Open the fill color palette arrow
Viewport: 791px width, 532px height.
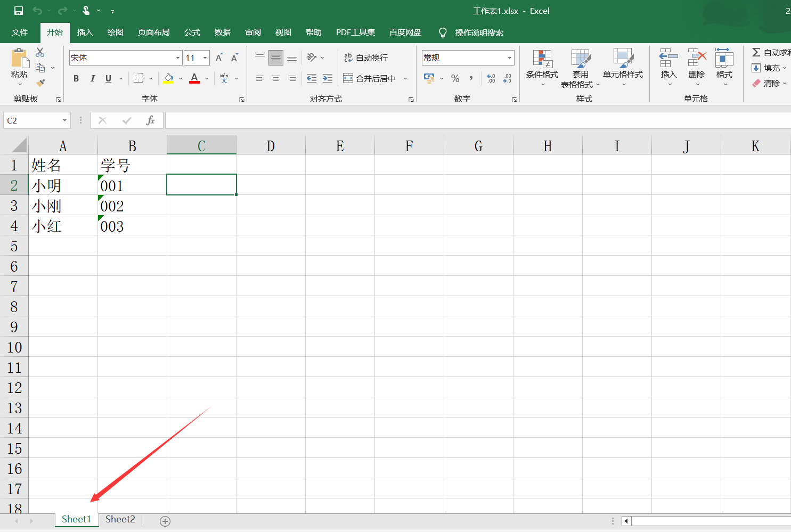pyautogui.click(x=181, y=78)
